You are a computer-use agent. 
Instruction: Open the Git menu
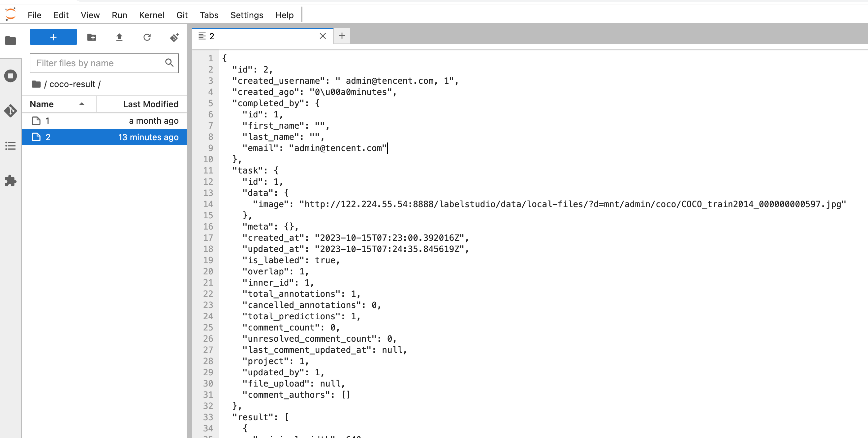182,15
